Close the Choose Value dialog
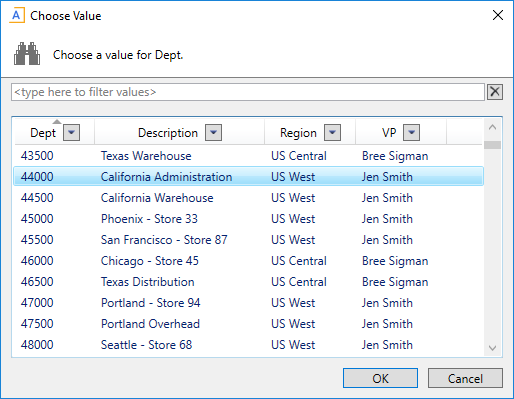 [x=498, y=15]
